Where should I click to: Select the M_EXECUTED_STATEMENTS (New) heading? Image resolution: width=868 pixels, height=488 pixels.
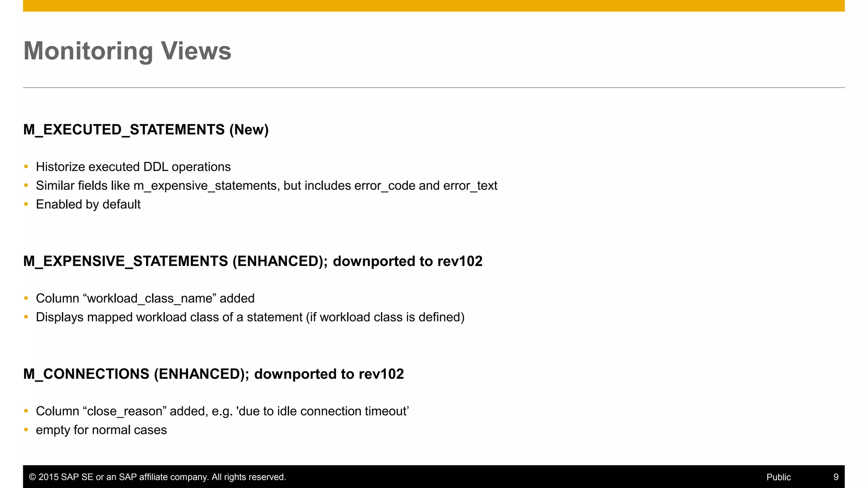[146, 130]
